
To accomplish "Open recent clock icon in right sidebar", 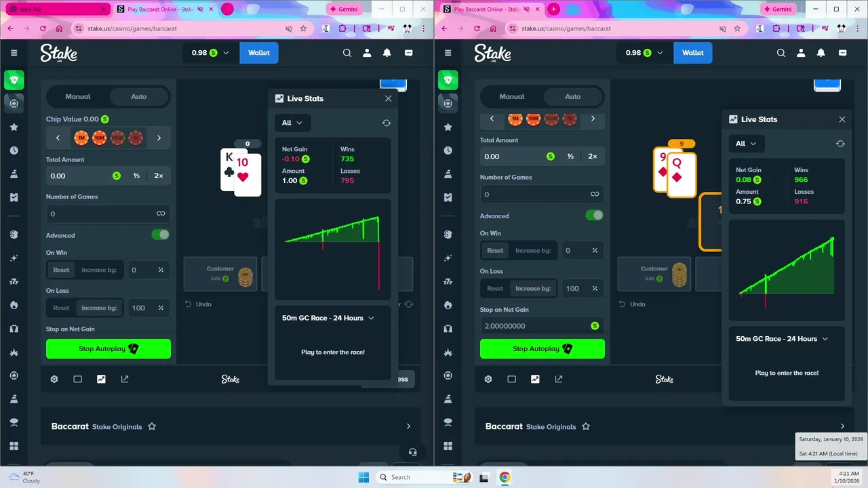I will (448, 150).
